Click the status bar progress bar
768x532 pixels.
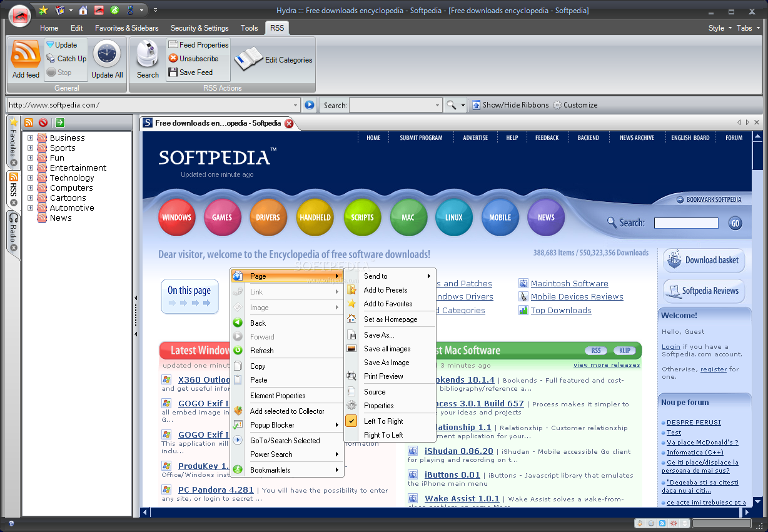(720, 523)
